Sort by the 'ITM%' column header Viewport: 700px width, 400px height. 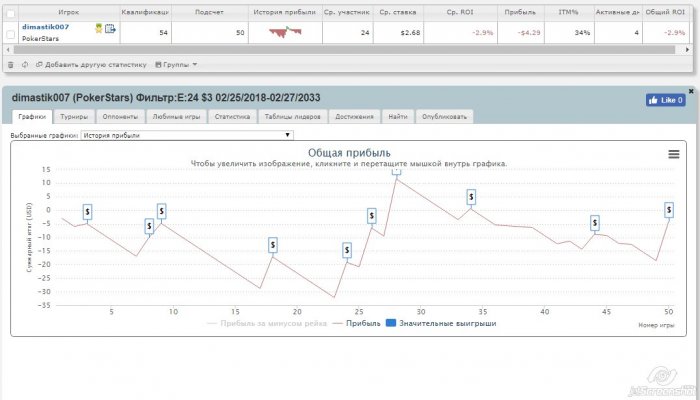[569, 12]
